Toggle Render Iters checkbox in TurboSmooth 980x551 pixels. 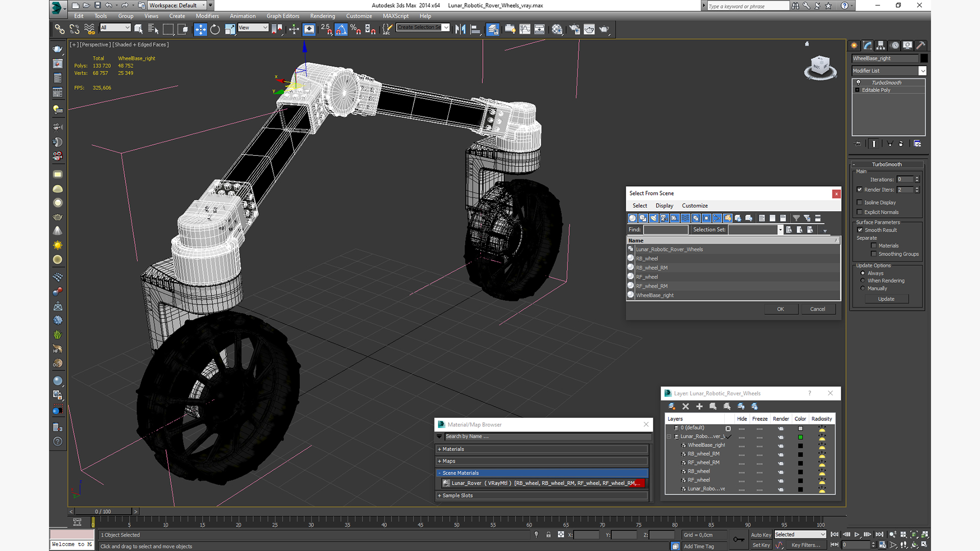pyautogui.click(x=860, y=190)
